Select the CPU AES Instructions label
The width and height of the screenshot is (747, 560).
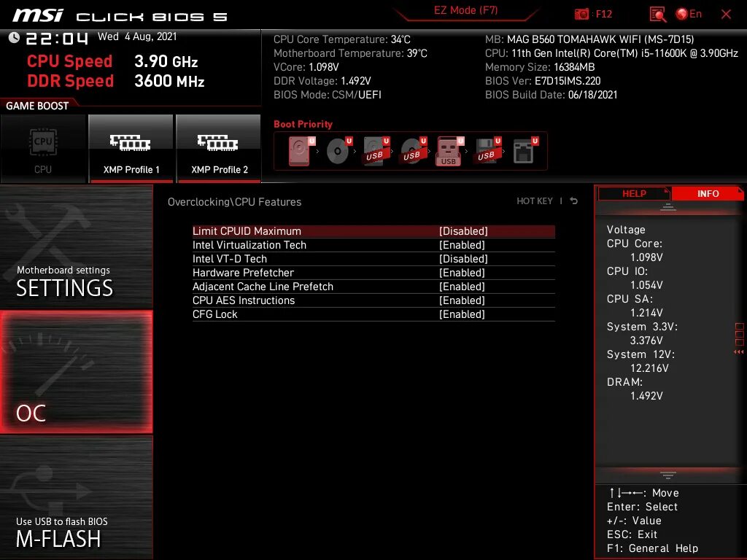(x=244, y=300)
